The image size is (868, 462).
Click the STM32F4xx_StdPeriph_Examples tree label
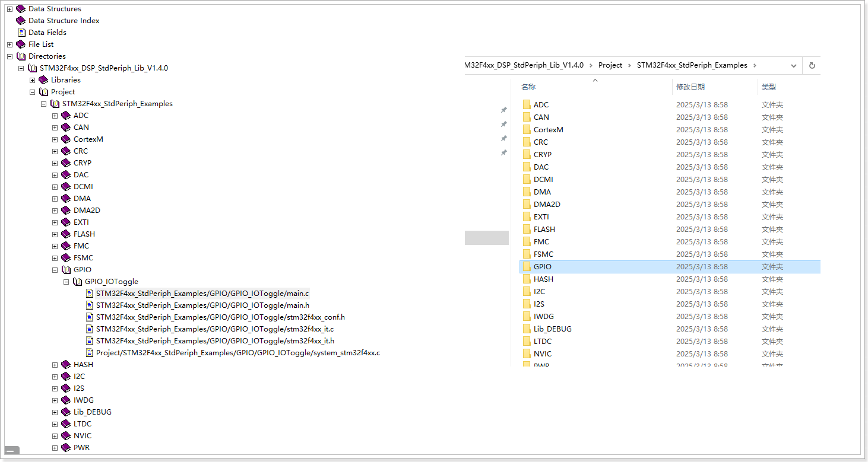point(118,104)
